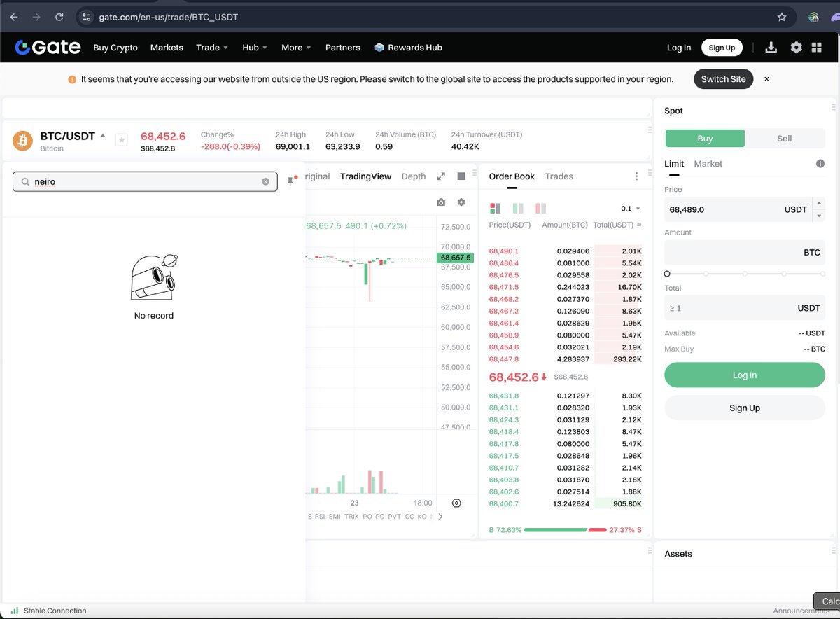The image size is (840, 619).
Task: Switch to the Sell side
Action: (785, 139)
